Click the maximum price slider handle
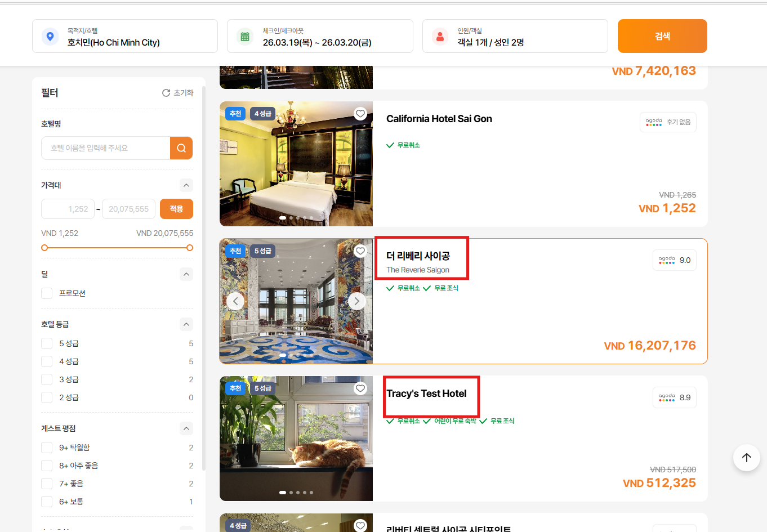This screenshot has height=532, width=767. pyautogui.click(x=190, y=248)
